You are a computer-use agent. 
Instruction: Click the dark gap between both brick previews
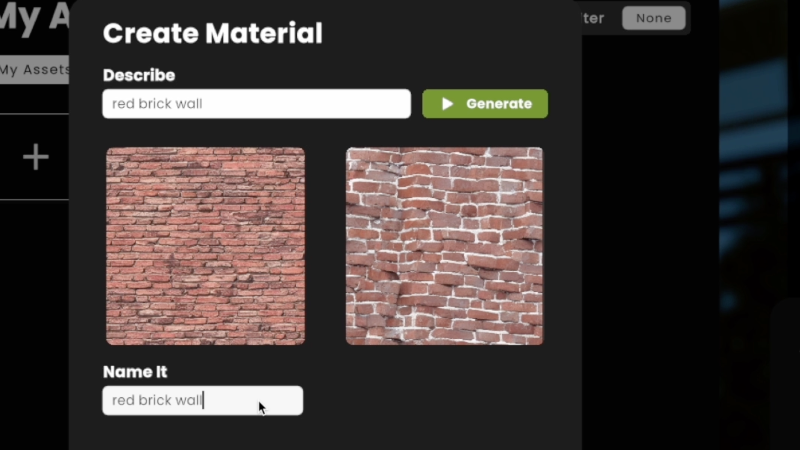point(325,246)
